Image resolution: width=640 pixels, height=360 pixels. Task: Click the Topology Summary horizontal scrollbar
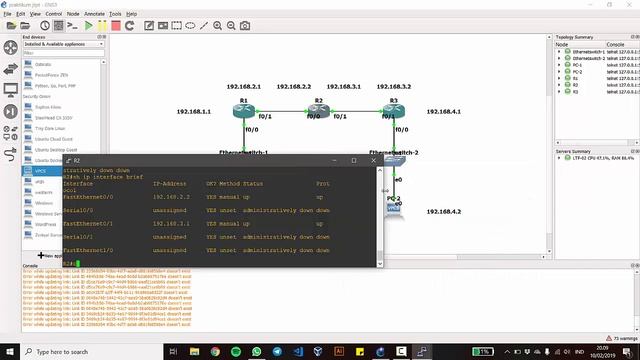(597, 142)
